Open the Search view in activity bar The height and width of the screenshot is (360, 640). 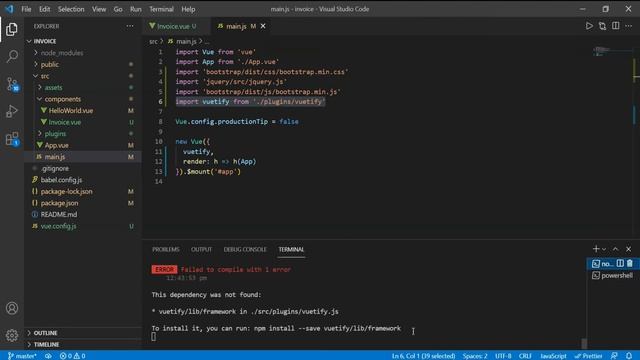pos(12,56)
